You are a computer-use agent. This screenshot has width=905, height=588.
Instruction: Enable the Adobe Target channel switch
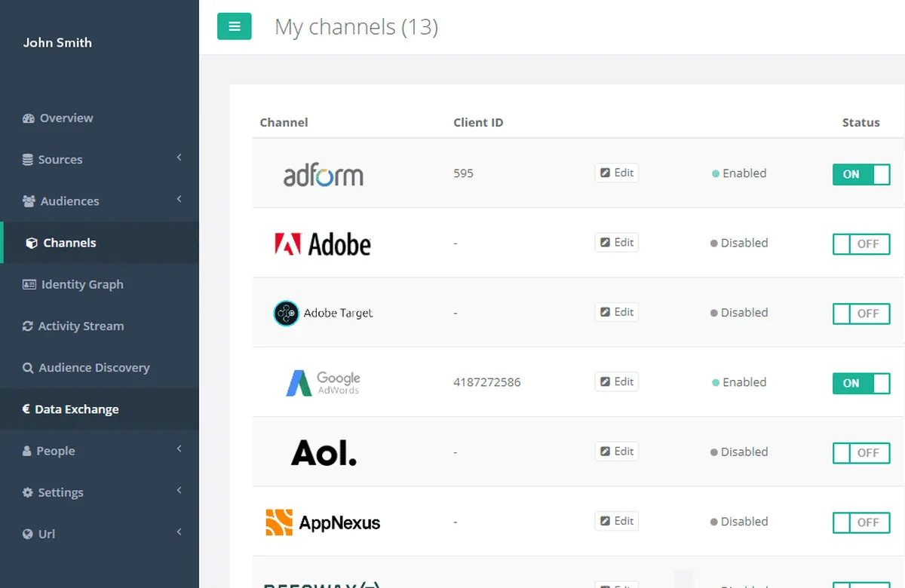[x=861, y=313]
